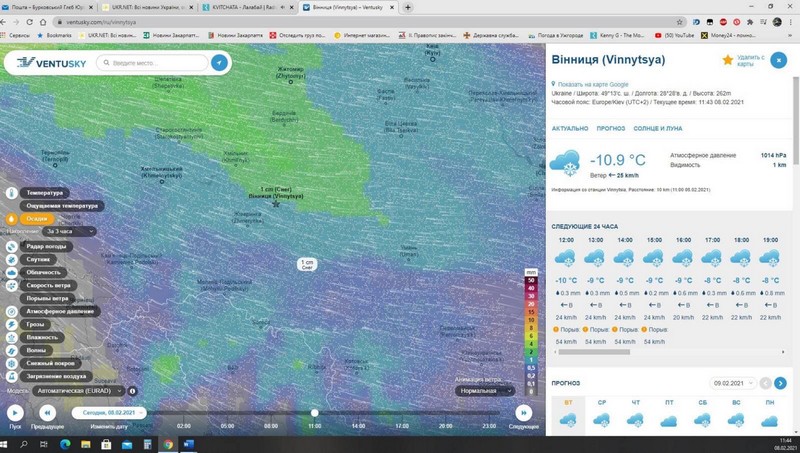
Task: Click the locate-me arrow button near search
Action: coord(219,63)
